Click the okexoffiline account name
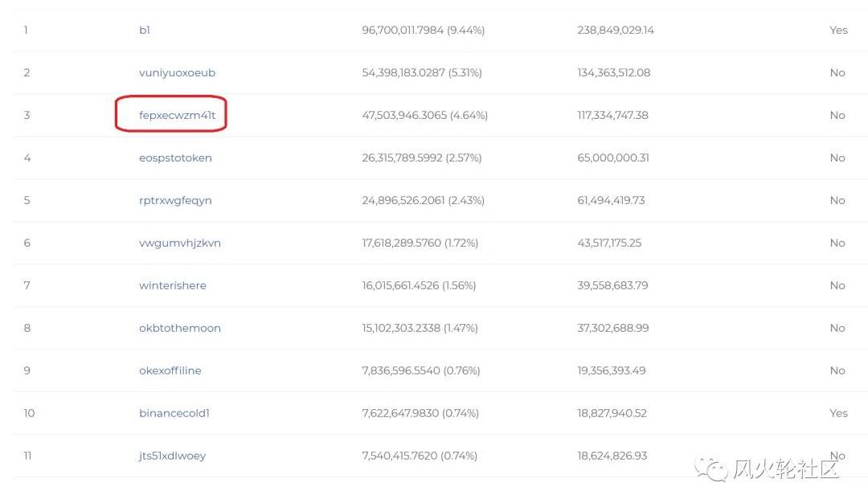Screen dimensions: 868x483 170,371
